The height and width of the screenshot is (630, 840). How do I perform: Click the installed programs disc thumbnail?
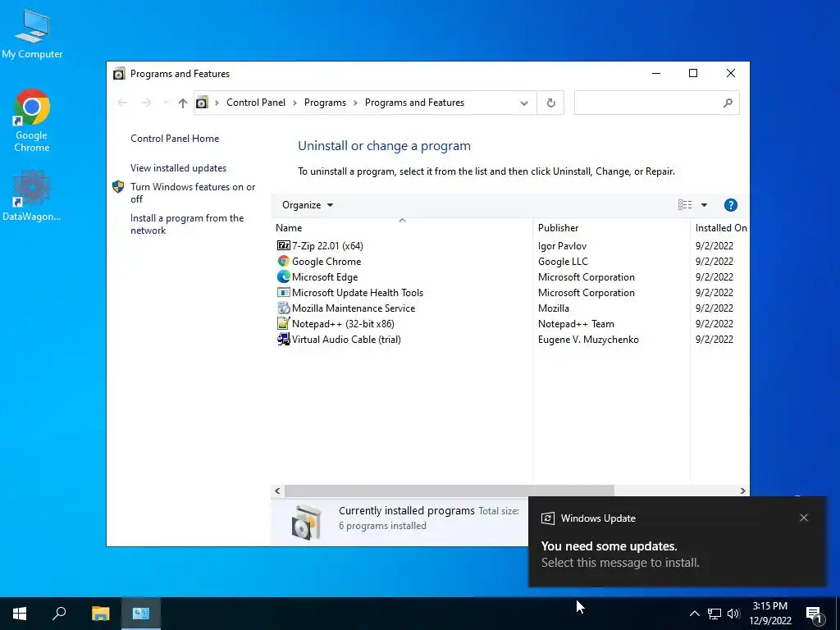point(307,521)
